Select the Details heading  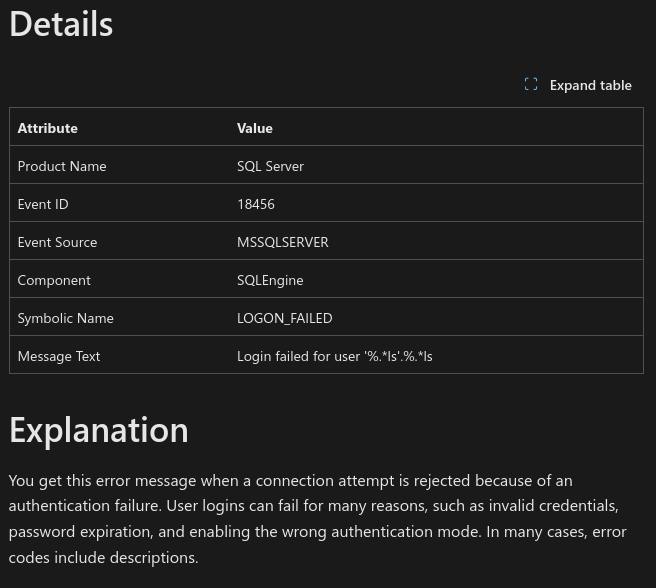click(x=61, y=24)
